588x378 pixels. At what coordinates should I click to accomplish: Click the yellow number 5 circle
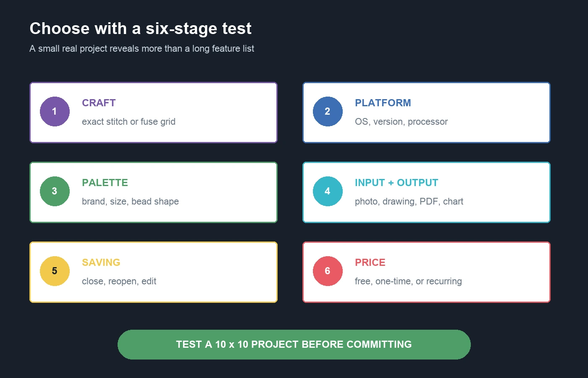pos(55,271)
